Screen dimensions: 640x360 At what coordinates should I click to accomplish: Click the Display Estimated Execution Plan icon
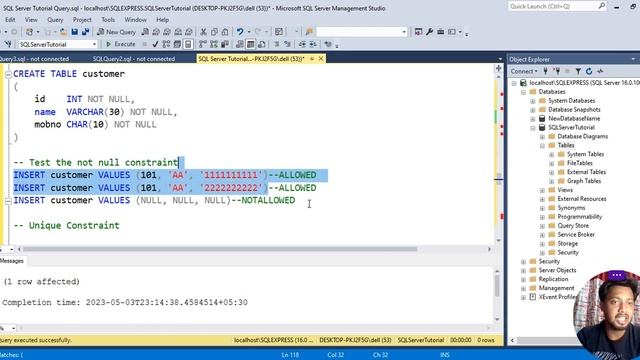(166, 44)
